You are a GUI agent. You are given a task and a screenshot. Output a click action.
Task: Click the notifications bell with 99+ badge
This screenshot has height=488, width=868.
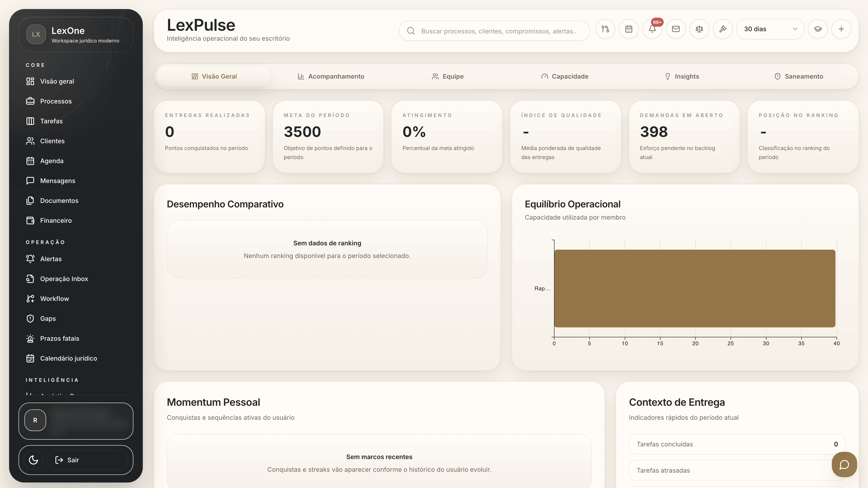click(x=652, y=29)
